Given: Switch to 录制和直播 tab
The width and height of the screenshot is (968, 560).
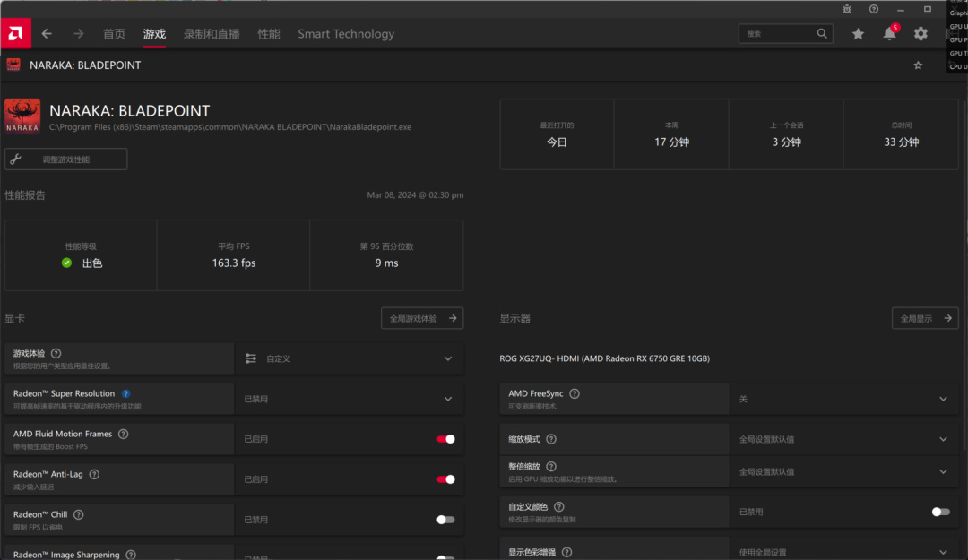Looking at the screenshot, I should click(212, 34).
